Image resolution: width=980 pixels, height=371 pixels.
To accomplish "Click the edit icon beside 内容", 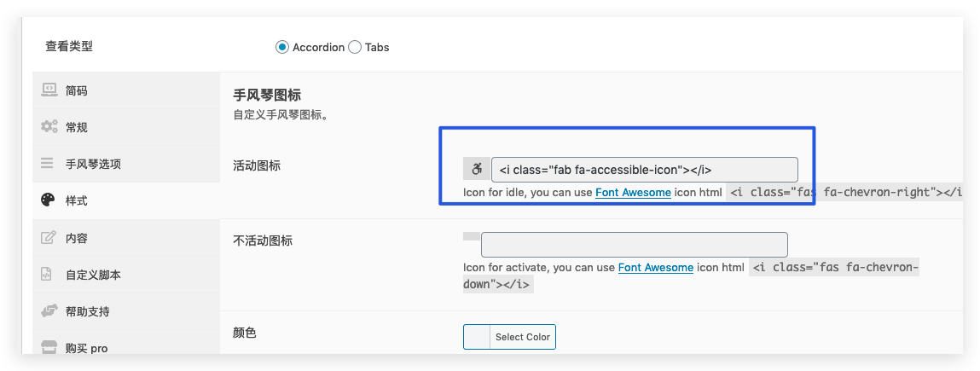I will [49, 237].
